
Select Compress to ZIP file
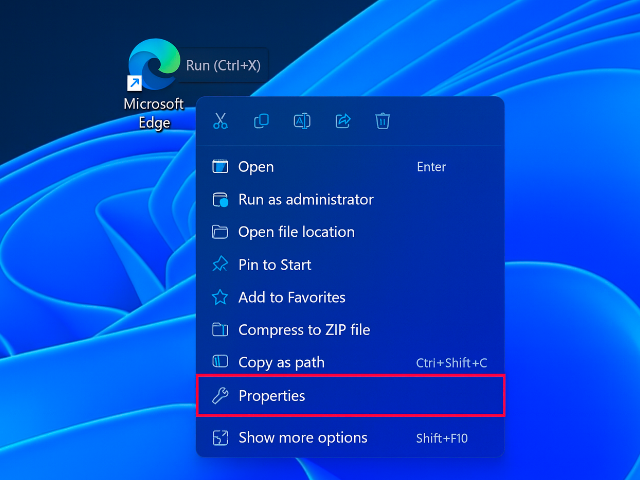click(304, 330)
